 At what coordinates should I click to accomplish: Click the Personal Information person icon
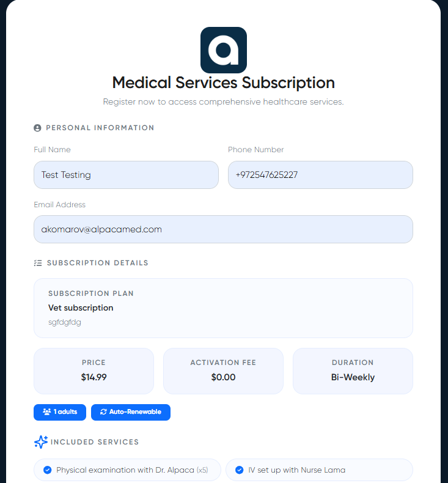click(37, 128)
